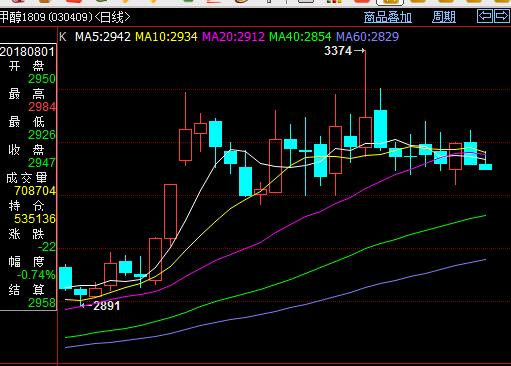Click the 甲醇1809 日线 chart title
This screenshot has width=511, height=366.
point(65,17)
